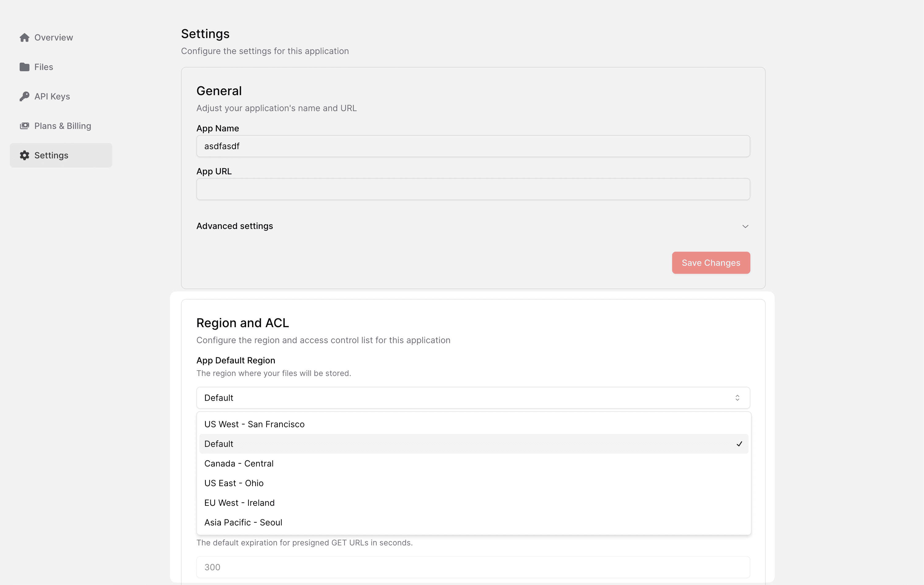Click the Settings gear icon
Viewport: 924px width, 585px height.
(25, 156)
